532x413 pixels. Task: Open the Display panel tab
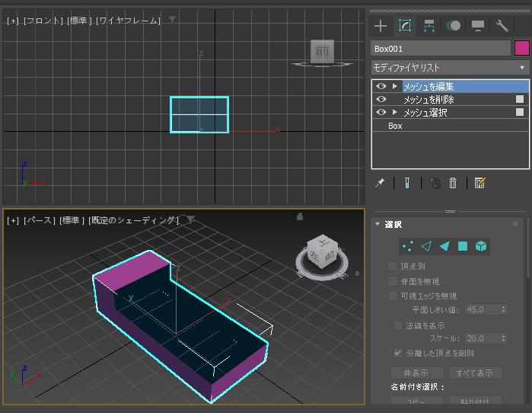tap(478, 26)
